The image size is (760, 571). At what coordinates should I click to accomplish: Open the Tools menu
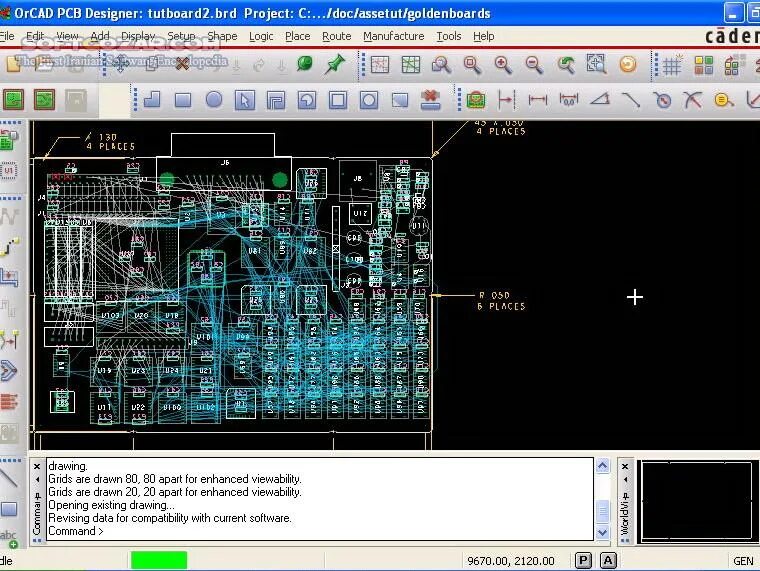(x=449, y=36)
